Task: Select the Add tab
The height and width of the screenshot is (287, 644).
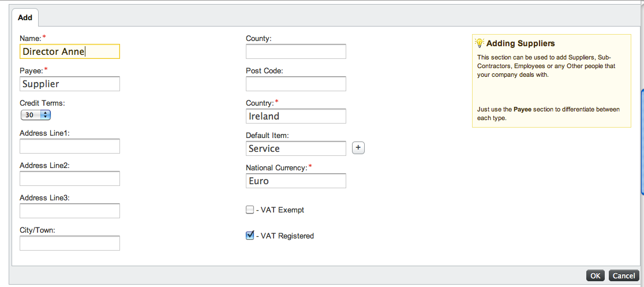Action: 25,17
